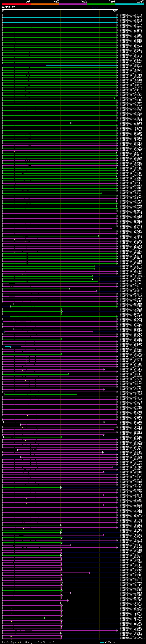Image resolution: width=146 pixels, height=644 pixels.
Task: Click the purple ~60% identity legend color
Action: tap(73, 4)
